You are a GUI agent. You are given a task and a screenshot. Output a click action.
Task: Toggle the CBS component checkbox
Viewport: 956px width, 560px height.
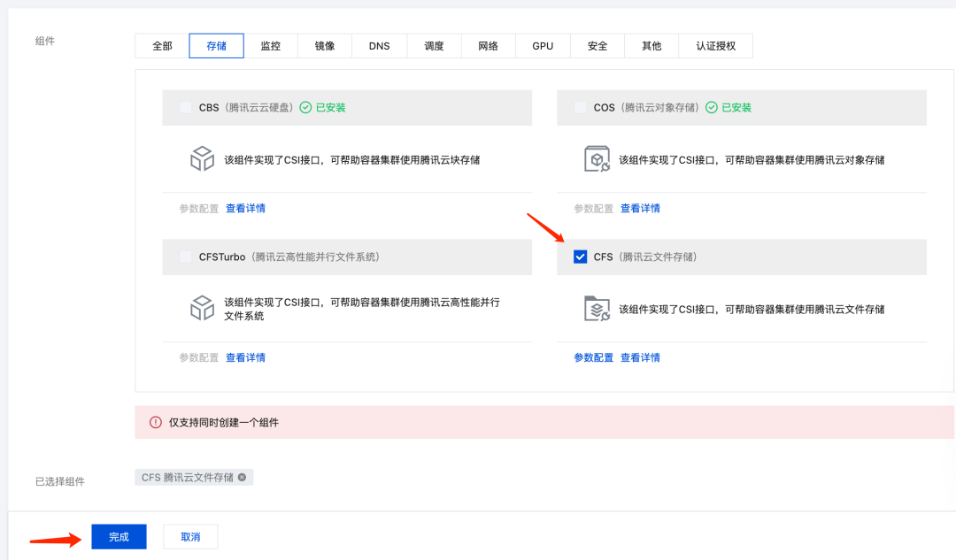point(185,107)
